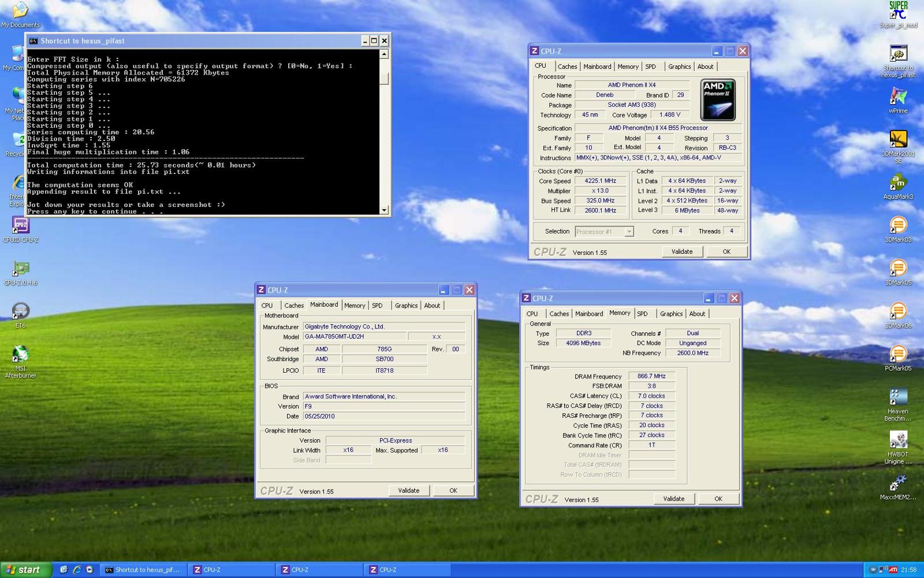Open Mainboard tab in Memory CPU-Z window
Image resolution: width=924 pixels, height=578 pixels.
(589, 314)
